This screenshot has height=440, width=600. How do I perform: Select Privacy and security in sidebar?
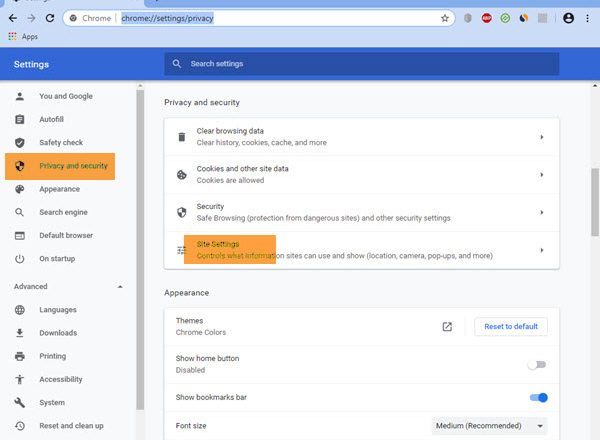click(72, 166)
